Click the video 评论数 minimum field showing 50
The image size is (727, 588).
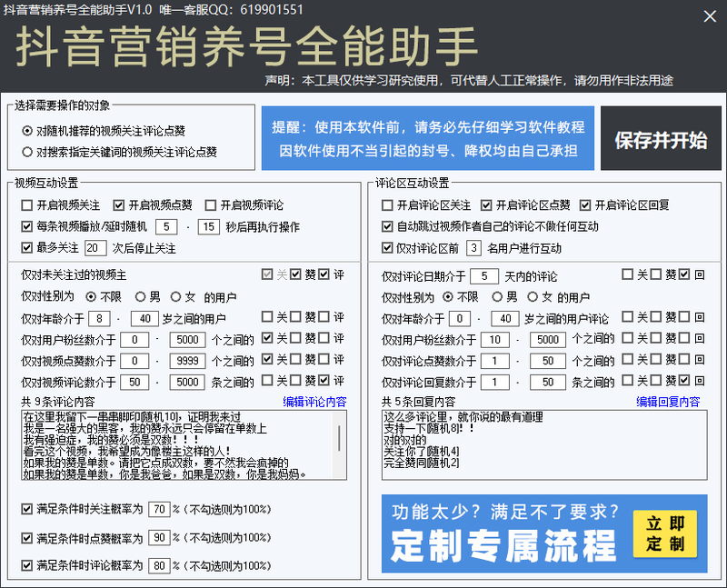point(134,382)
